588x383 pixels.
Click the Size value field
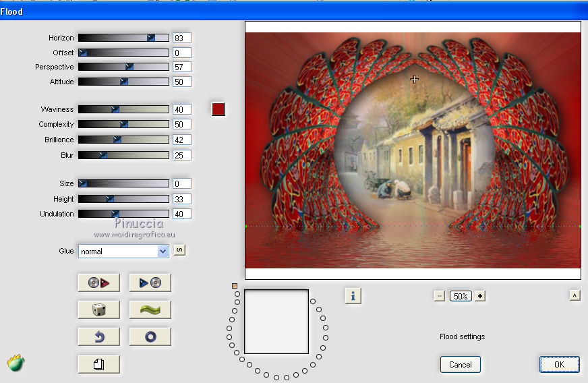[x=182, y=183]
